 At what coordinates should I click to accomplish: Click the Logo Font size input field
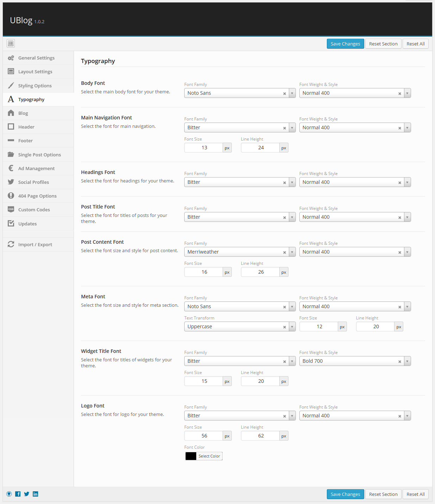[204, 436]
